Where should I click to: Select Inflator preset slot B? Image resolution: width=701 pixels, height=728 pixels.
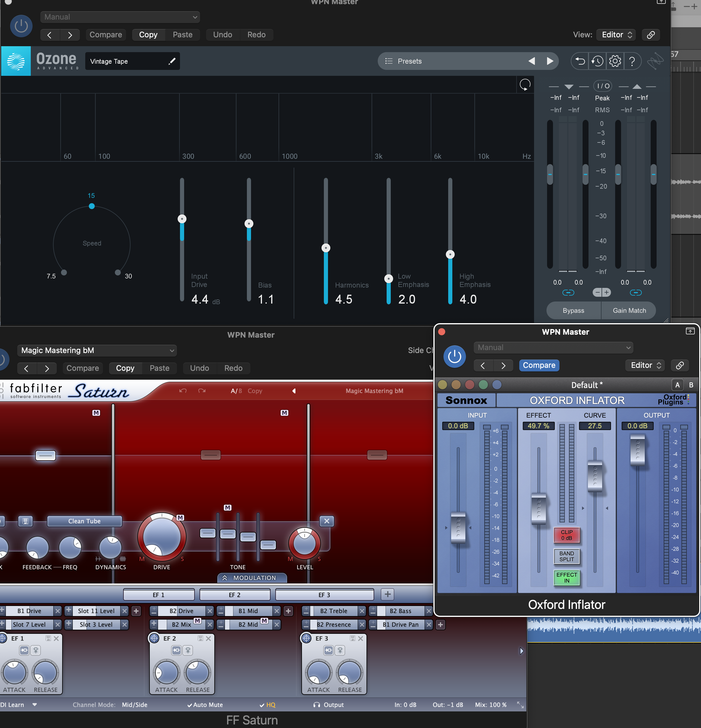tap(691, 385)
